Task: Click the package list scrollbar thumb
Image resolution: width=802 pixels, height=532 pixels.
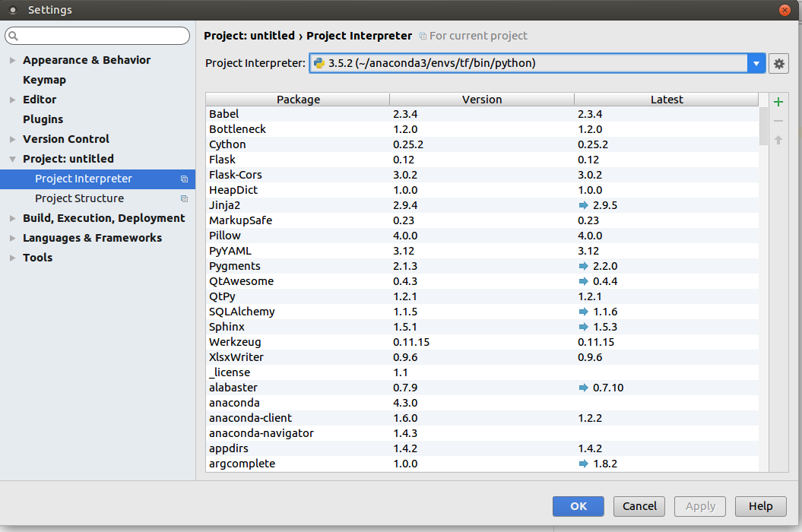Action: click(763, 126)
